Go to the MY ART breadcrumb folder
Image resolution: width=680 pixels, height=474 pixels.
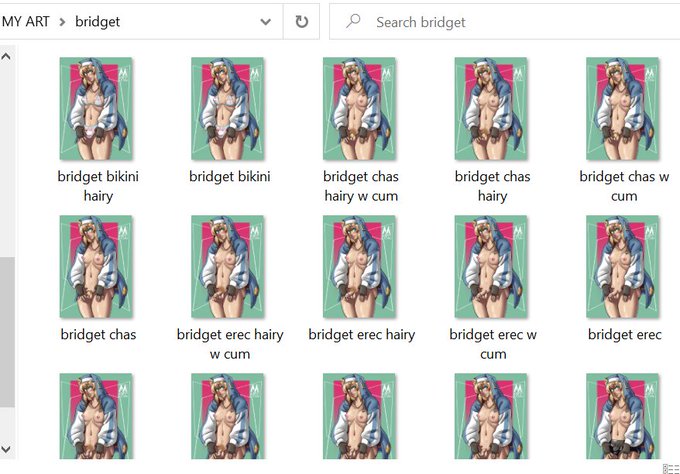pyautogui.click(x=26, y=21)
